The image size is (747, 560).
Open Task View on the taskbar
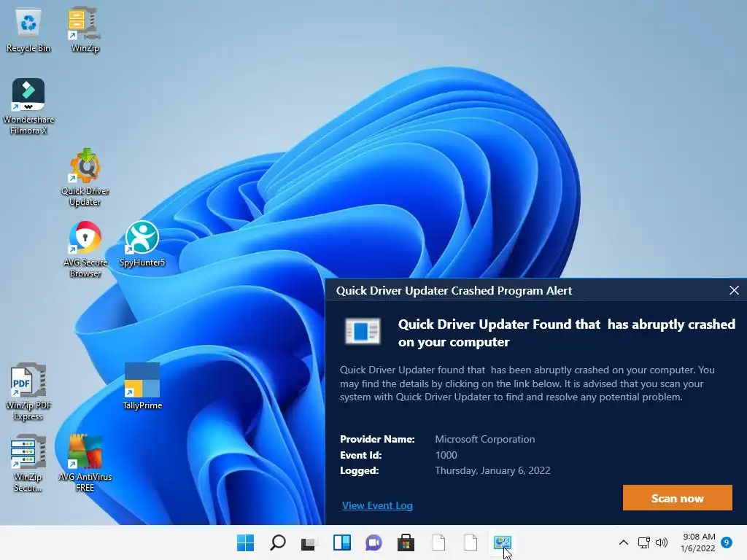coord(309,542)
